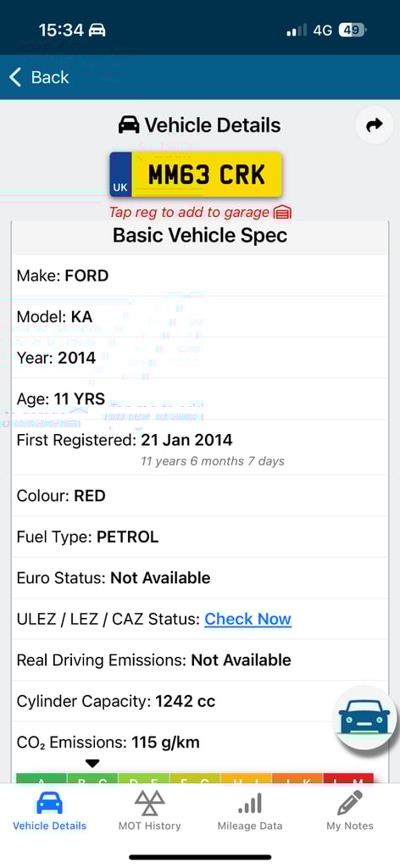Open the MOT History tab label

click(x=149, y=826)
